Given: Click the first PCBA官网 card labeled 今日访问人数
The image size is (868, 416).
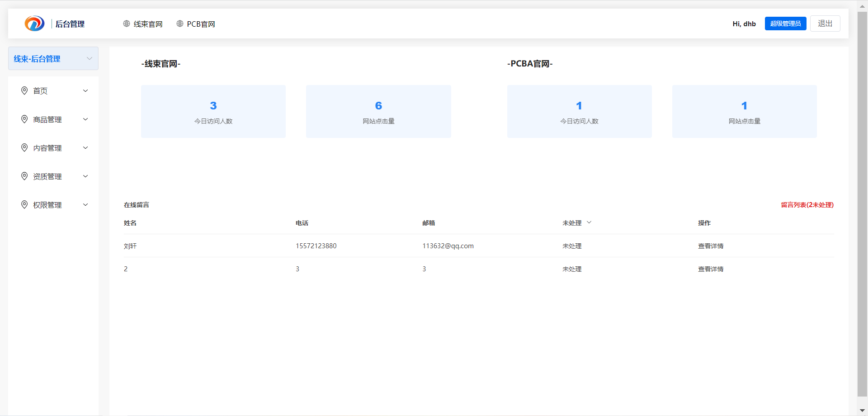Looking at the screenshot, I should tap(579, 111).
